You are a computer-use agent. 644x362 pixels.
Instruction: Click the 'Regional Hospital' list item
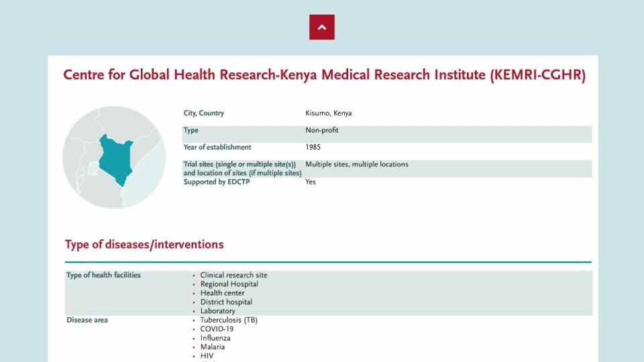(x=229, y=284)
